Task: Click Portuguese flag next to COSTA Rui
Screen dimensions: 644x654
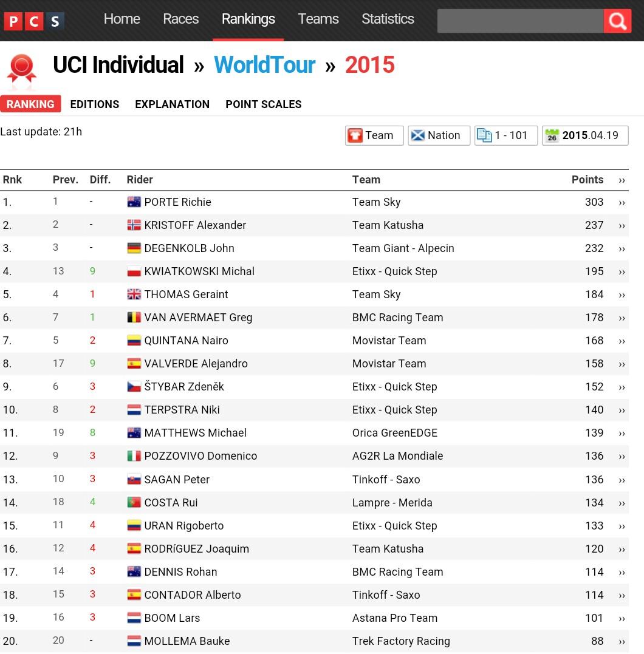Action: click(134, 503)
